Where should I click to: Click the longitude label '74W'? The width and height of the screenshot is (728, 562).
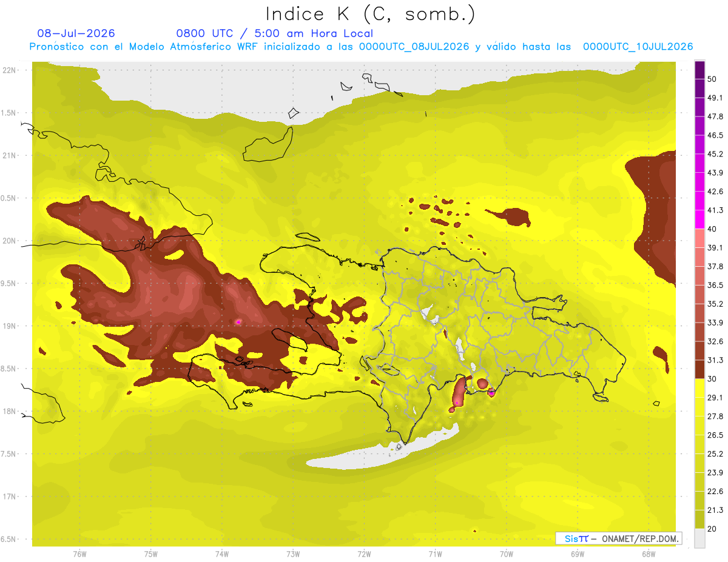(x=222, y=554)
